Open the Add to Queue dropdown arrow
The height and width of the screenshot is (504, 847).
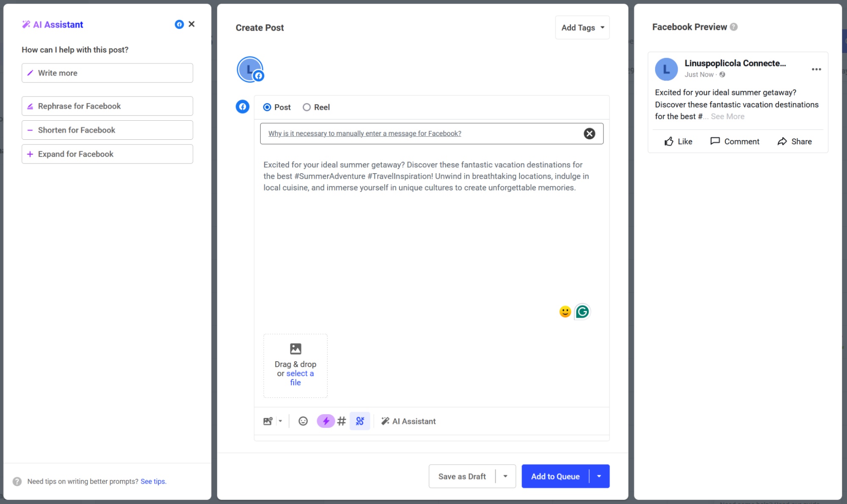click(599, 476)
